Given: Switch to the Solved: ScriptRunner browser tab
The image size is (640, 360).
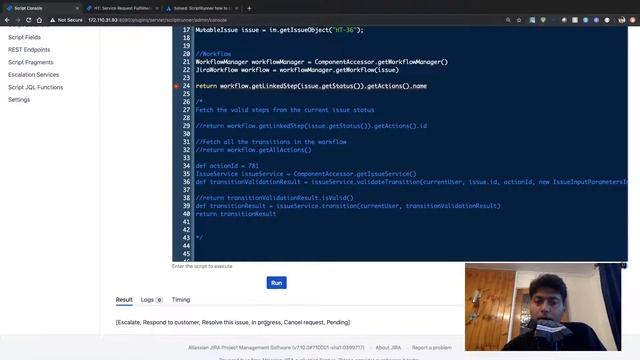Looking at the screenshot, I should [x=202, y=8].
